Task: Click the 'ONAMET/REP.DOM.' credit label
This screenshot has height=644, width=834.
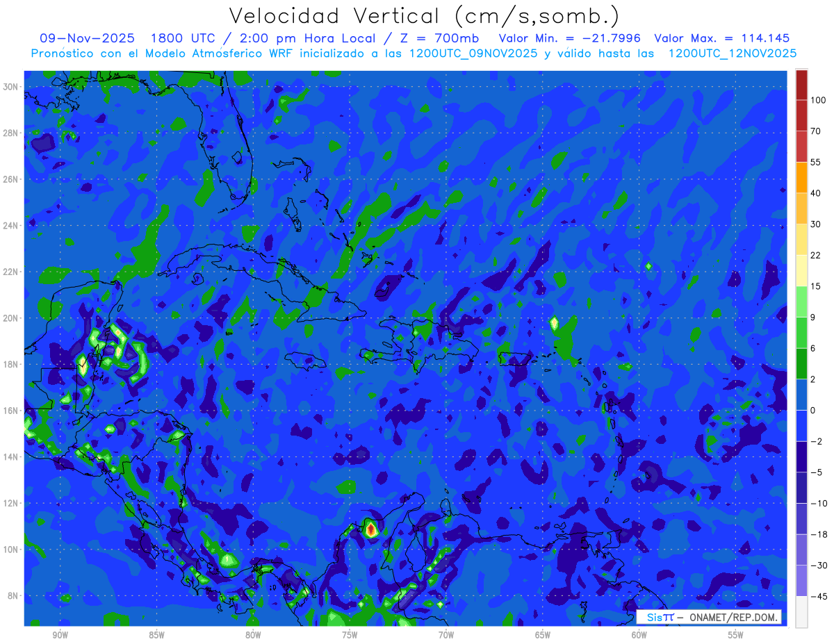Action: tap(735, 617)
